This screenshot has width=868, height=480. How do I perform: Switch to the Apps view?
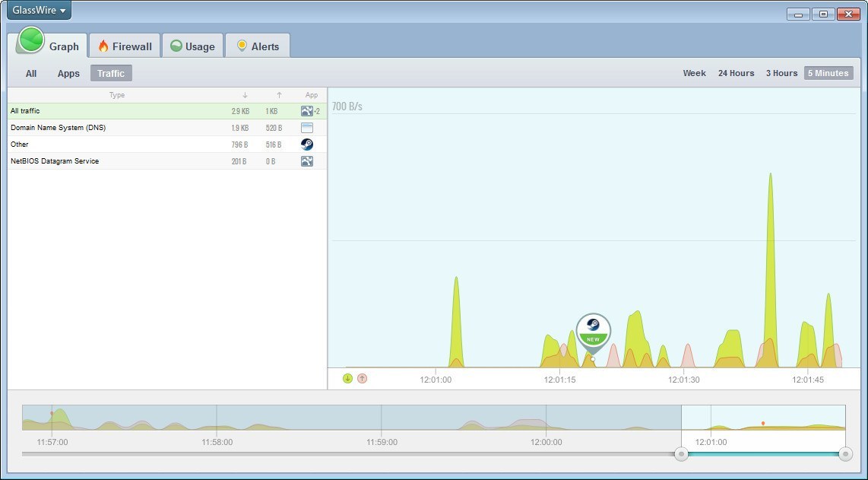pos(68,73)
